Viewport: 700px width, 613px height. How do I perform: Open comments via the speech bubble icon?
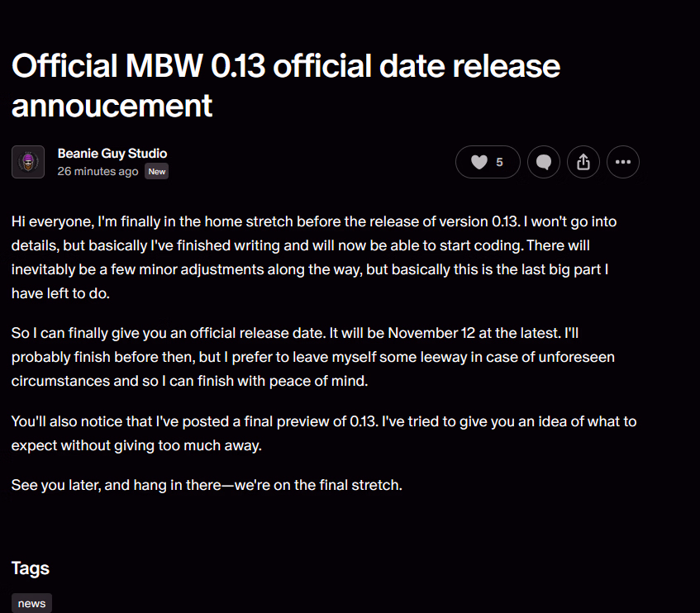[544, 163]
